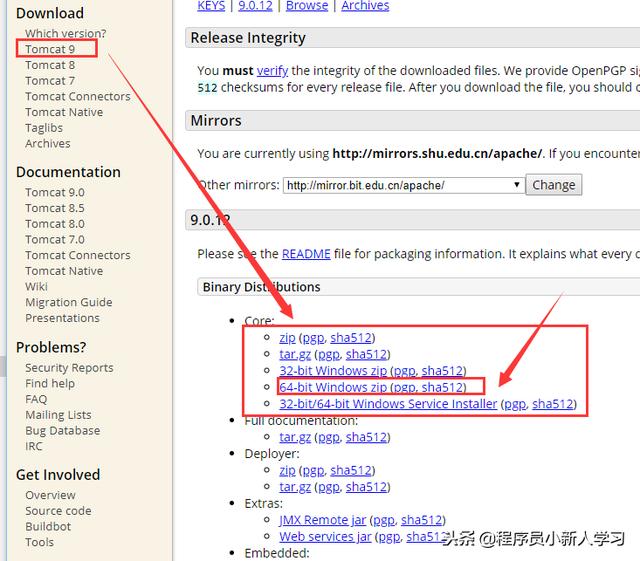Viewport: 640px width, 561px height.
Task: Open pgp signature for Core zip
Action: 313,338
